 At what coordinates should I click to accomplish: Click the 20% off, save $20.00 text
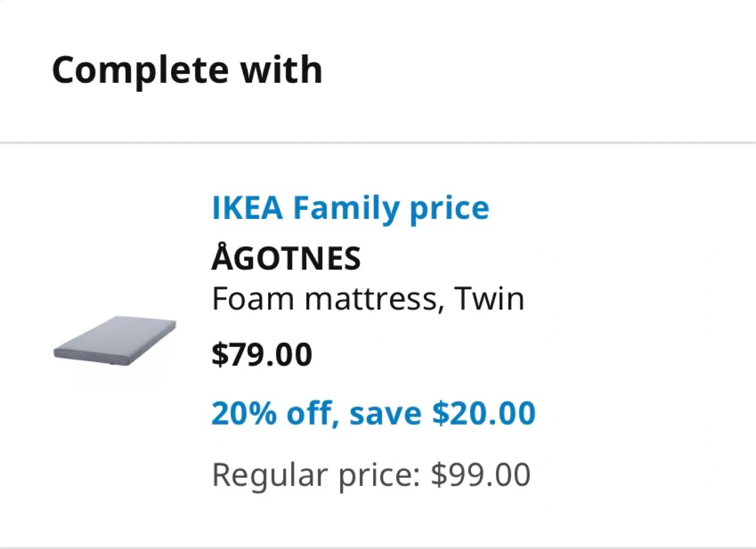[x=373, y=413]
